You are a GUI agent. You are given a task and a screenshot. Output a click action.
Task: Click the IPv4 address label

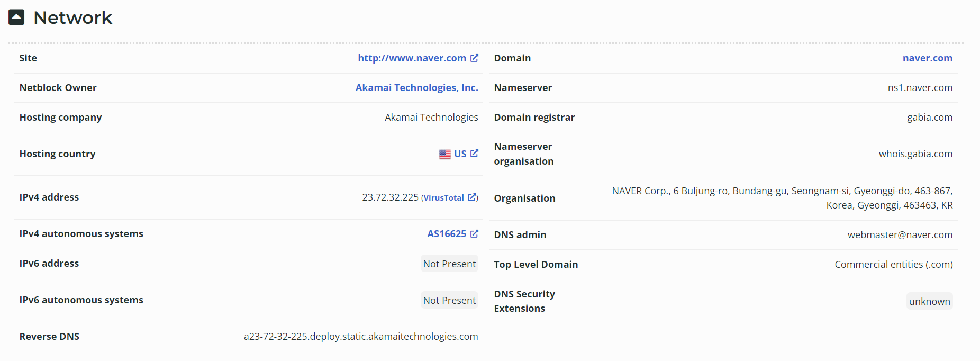coord(49,197)
